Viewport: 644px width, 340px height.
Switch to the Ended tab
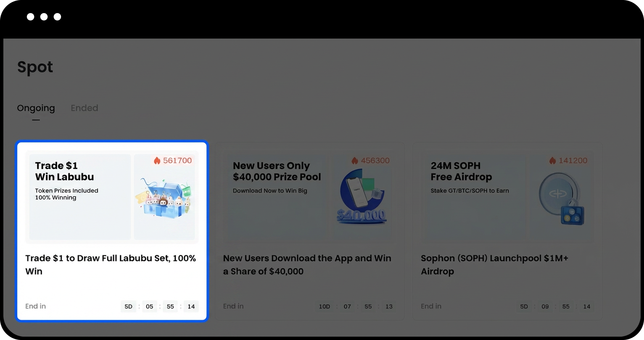84,108
